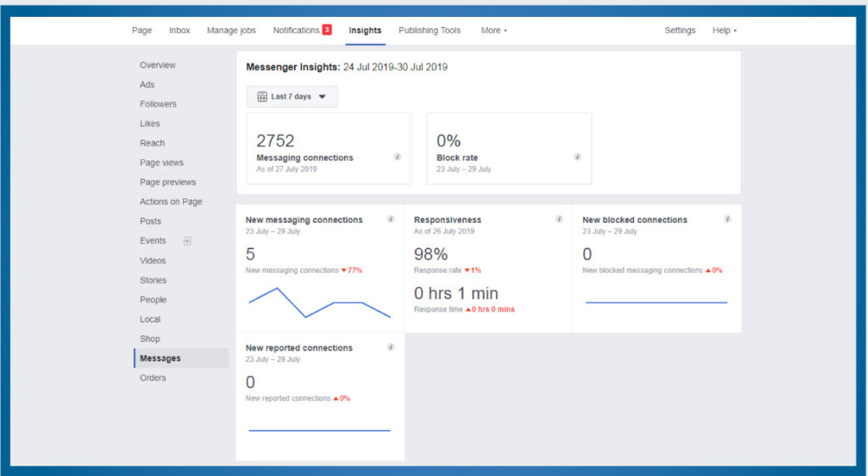Open Actions on Page insights
The width and height of the screenshot is (868, 476).
pyautogui.click(x=171, y=202)
